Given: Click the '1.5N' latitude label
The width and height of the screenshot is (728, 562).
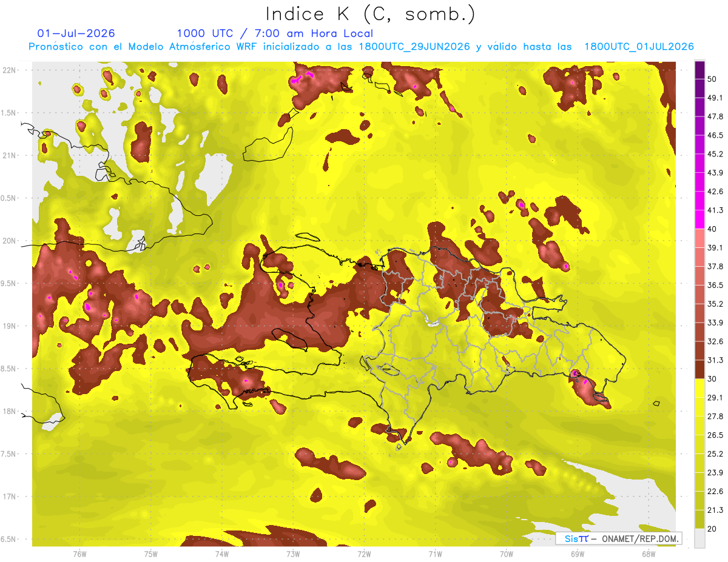Looking at the screenshot, I should 9,113.
